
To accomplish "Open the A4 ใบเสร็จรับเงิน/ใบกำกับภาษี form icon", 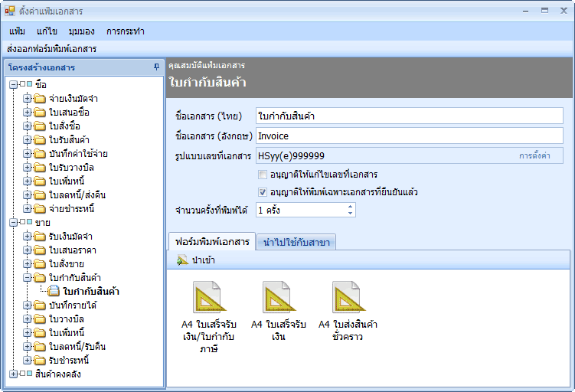I will coord(207,297).
